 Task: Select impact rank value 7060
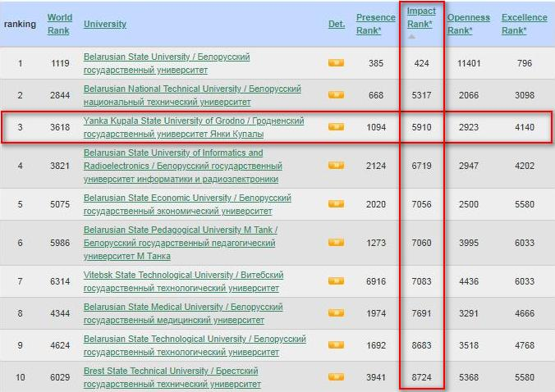click(x=421, y=243)
